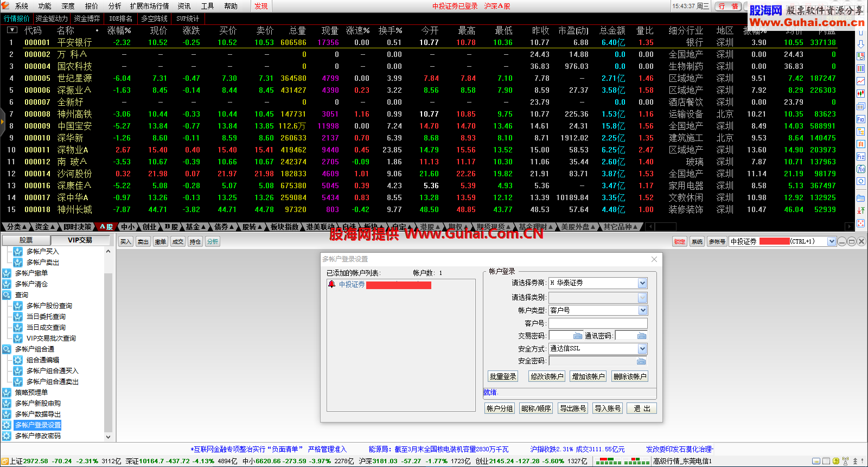
Task: Select the bell icon beside 中投证券 account
Action: tap(331, 284)
